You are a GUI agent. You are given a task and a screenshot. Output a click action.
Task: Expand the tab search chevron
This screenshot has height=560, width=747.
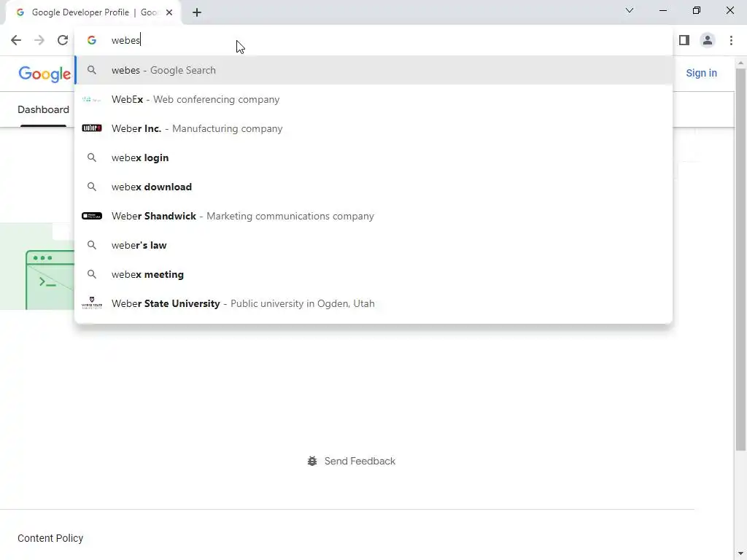click(x=630, y=10)
